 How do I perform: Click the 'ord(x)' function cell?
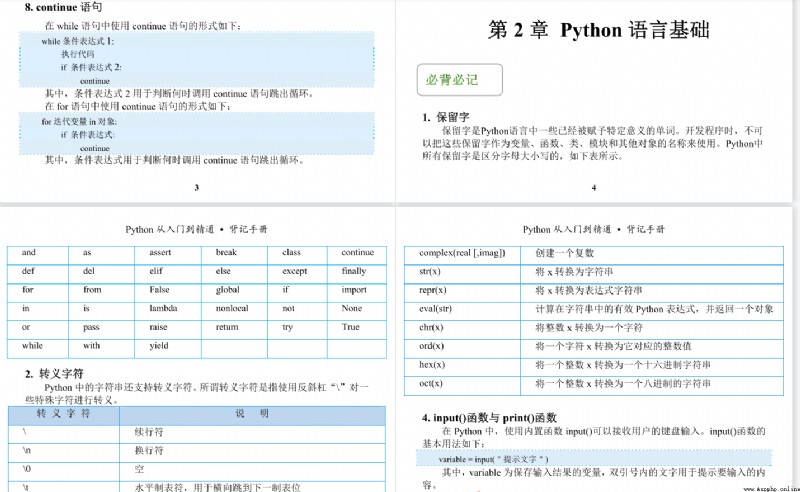462,349
